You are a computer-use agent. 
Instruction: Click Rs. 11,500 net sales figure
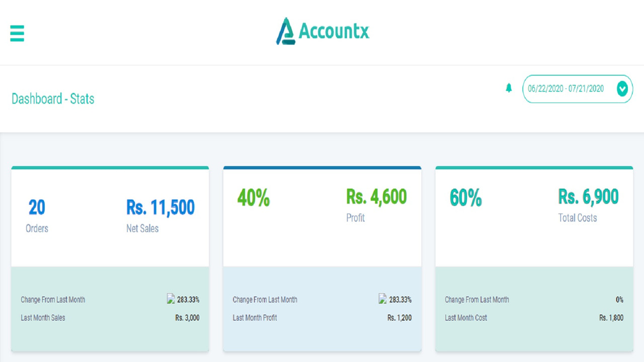coord(160,207)
